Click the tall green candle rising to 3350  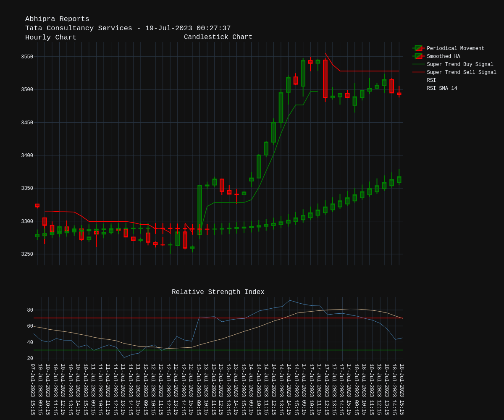(199, 210)
